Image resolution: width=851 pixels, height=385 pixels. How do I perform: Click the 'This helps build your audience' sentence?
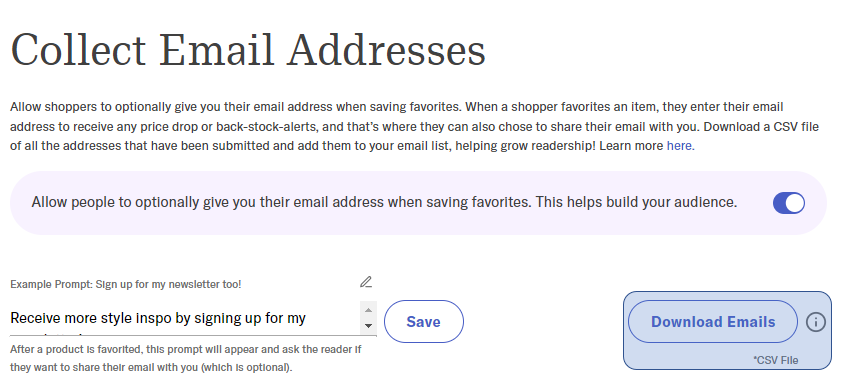(636, 202)
